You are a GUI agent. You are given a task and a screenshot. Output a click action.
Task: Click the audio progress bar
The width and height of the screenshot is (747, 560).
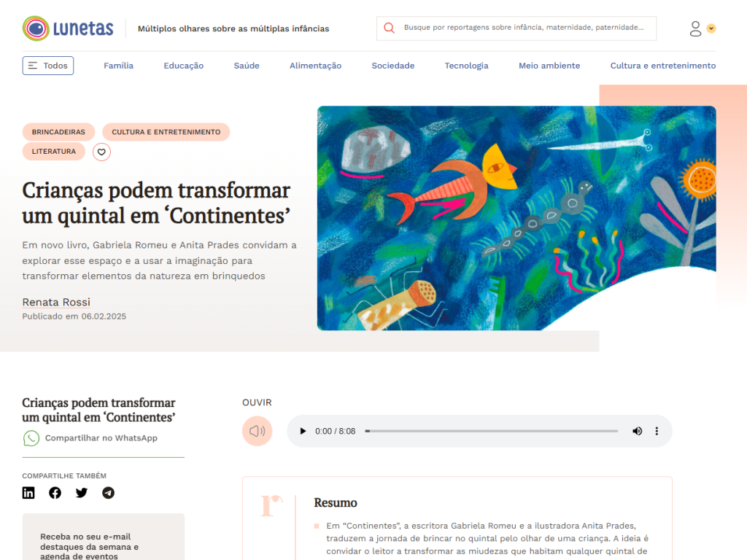point(491,431)
